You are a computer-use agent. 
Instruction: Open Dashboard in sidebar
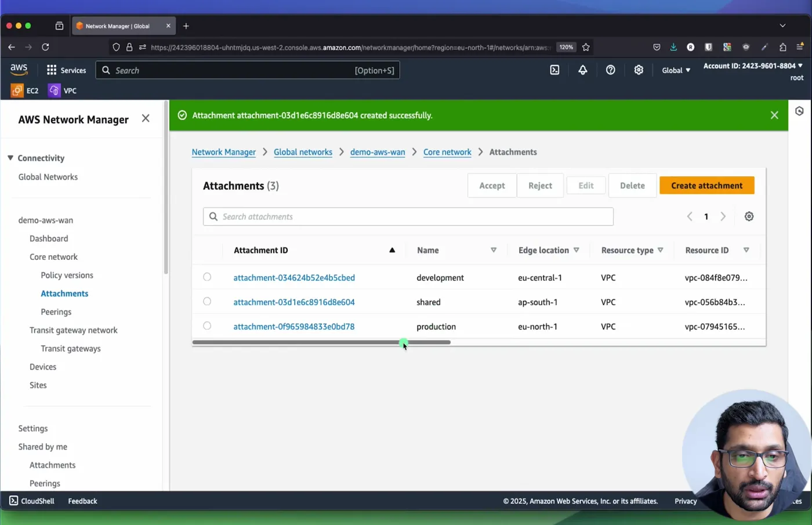(49, 238)
